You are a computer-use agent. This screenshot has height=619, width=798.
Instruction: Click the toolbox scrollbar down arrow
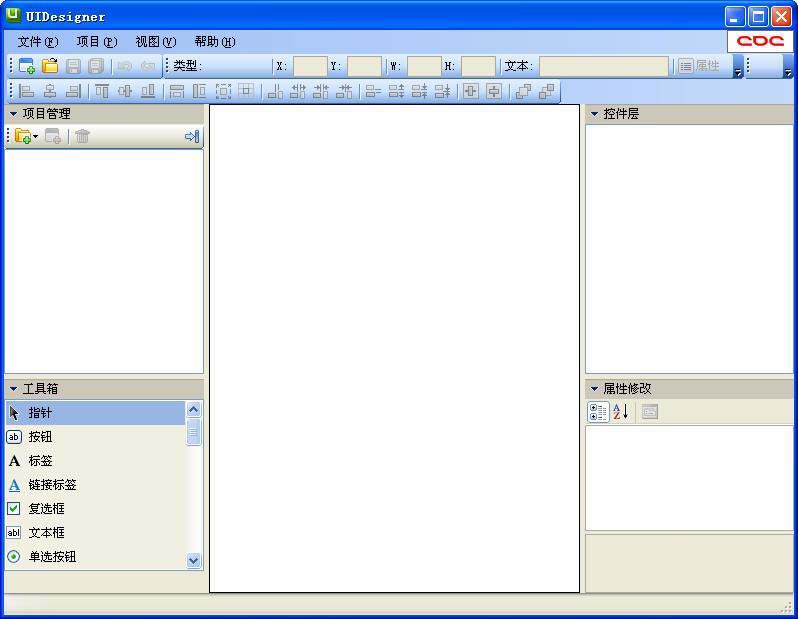tap(194, 561)
